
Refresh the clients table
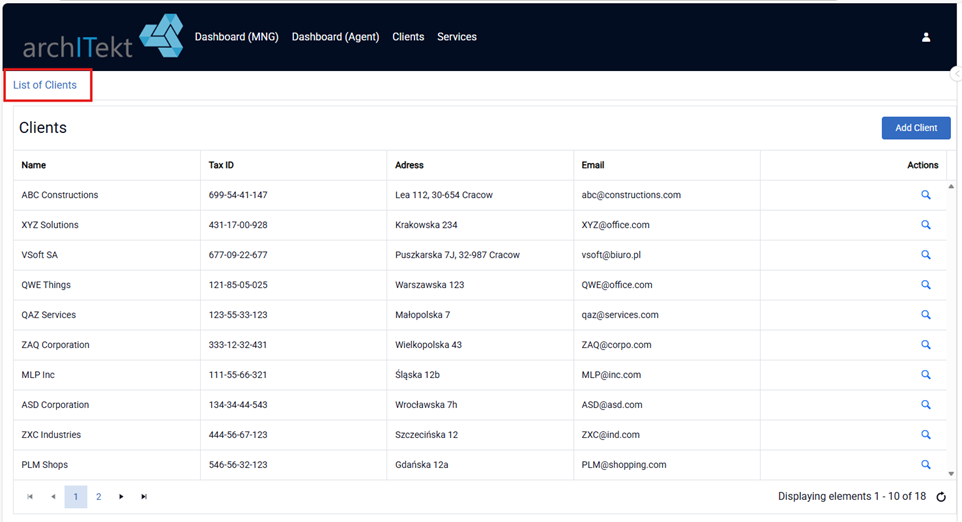941,497
